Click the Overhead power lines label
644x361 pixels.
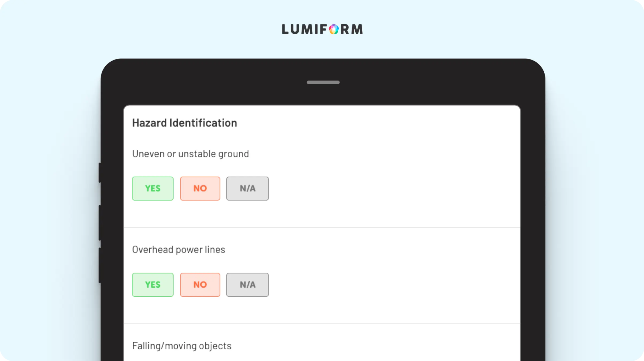click(x=179, y=250)
